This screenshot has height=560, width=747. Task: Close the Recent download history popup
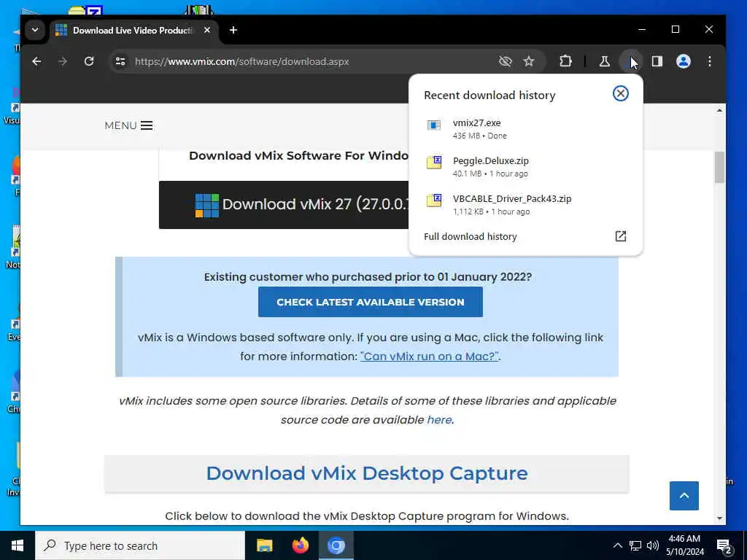620,93
